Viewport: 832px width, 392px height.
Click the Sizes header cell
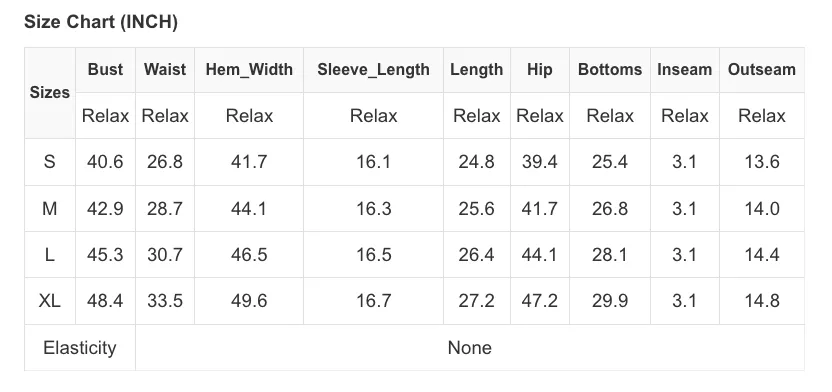tap(50, 93)
